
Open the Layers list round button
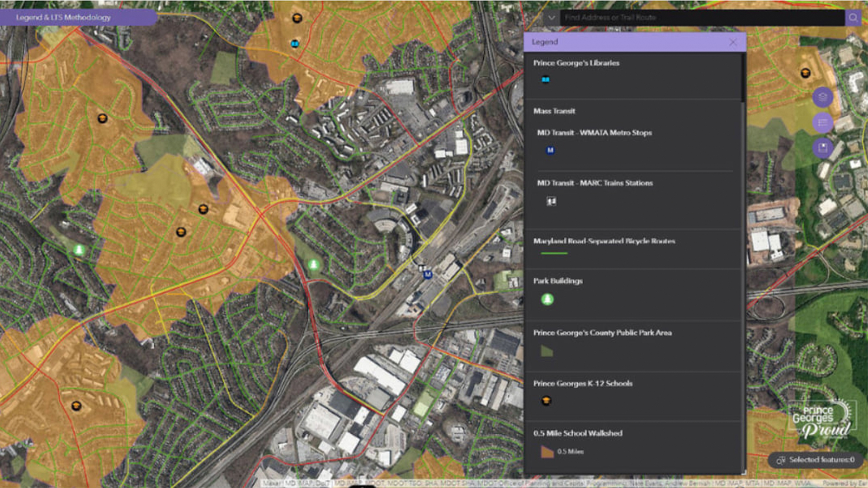pyautogui.click(x=822, y=97)
